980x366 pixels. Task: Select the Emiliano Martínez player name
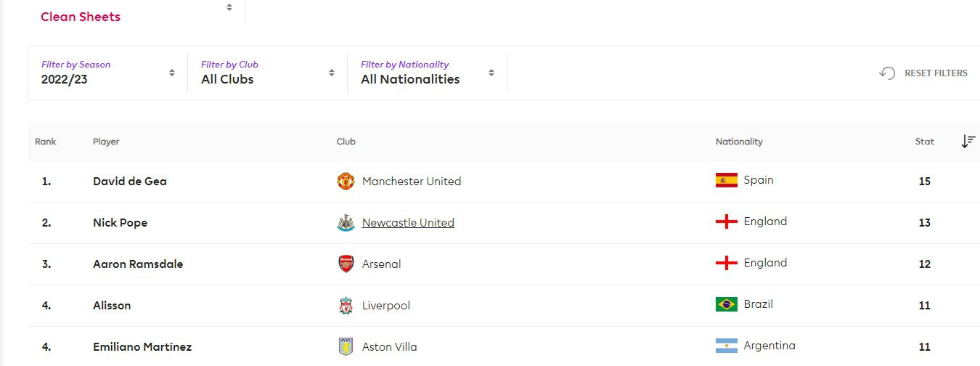point(142,346)
